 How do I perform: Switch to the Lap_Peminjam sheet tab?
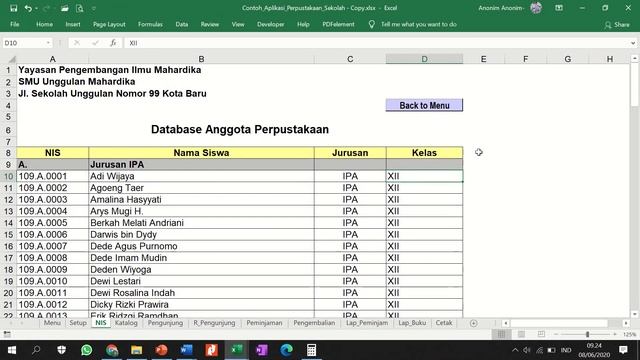tap(367, 323)
